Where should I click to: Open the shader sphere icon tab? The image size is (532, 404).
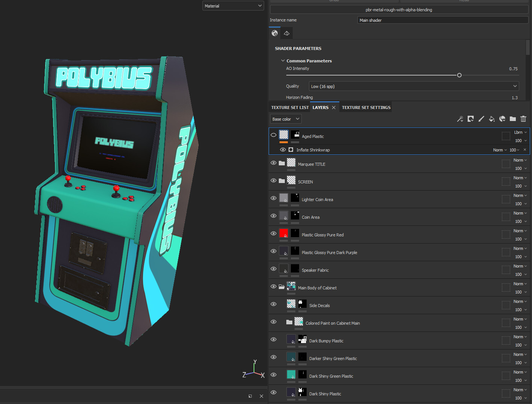pos(275,33)
